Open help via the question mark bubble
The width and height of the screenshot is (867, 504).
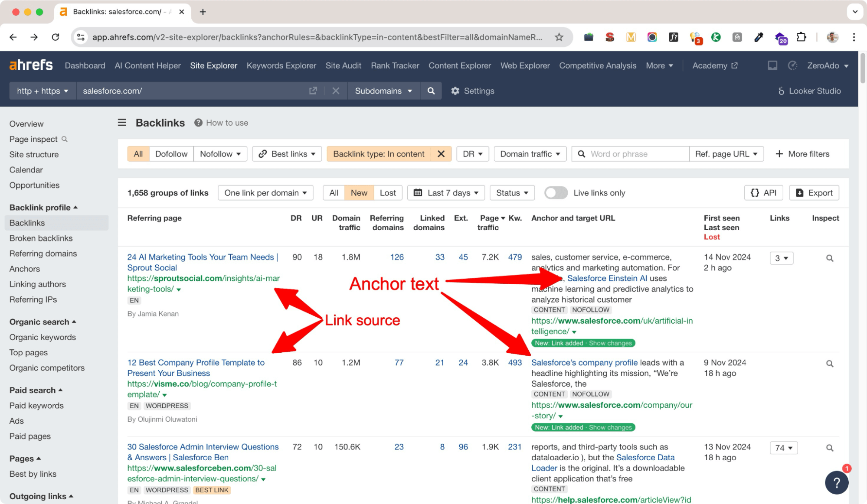(x=837, y=482)
